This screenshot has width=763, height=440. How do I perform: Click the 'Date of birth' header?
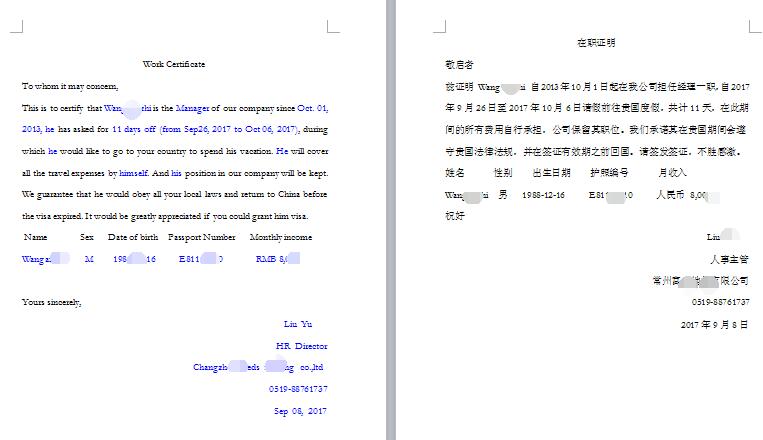(133, 237)
